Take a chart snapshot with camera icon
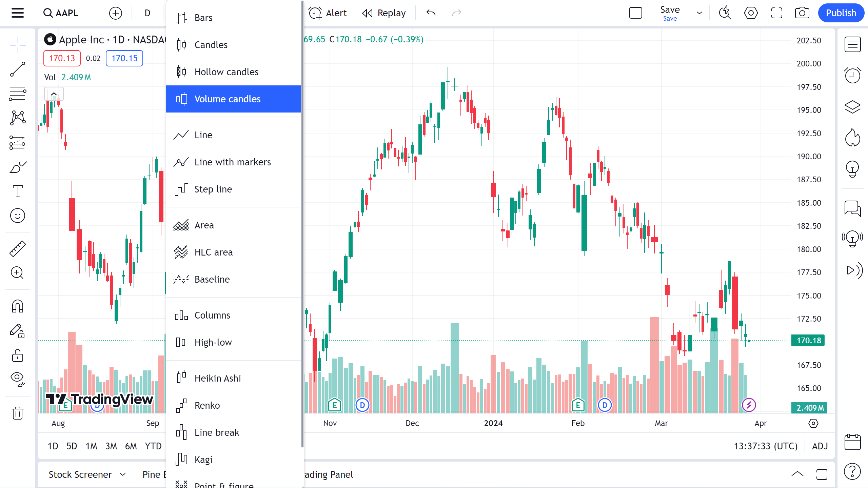 pyautogui.click(x=802, y=13)
